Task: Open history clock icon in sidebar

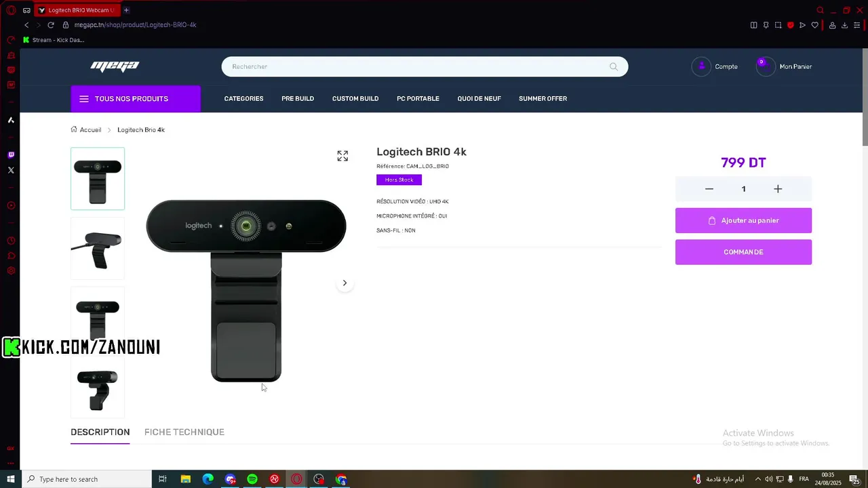Action: tap(11, 241)
